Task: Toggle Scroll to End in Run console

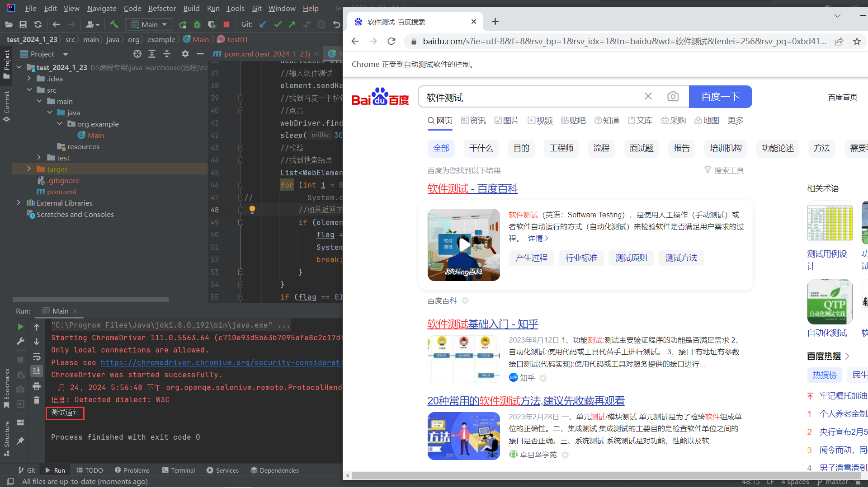Action: [37, 371]
